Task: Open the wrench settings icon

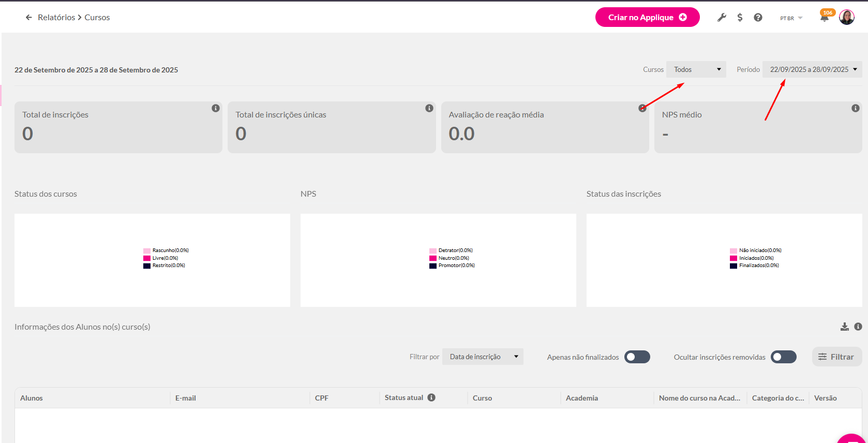Action: point(722,18)
